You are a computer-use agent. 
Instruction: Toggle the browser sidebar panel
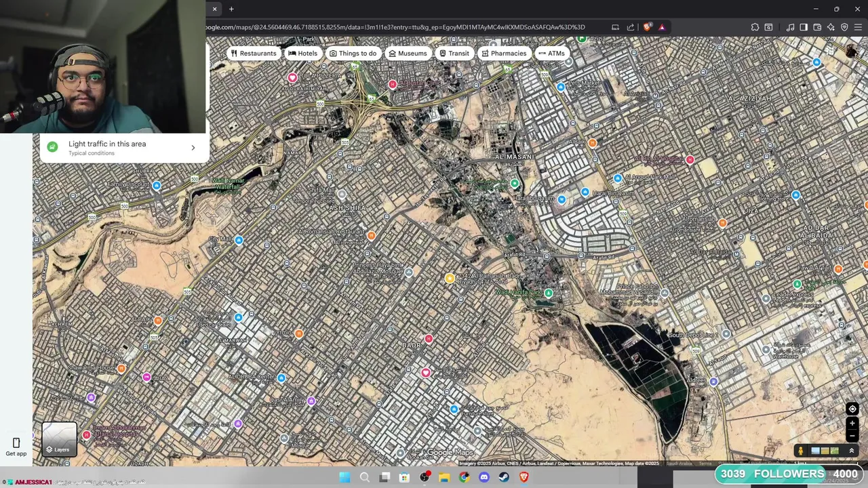[804, 27]
